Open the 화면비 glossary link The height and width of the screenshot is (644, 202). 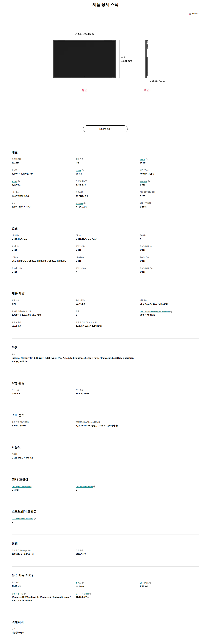click(x=143, y=160)
